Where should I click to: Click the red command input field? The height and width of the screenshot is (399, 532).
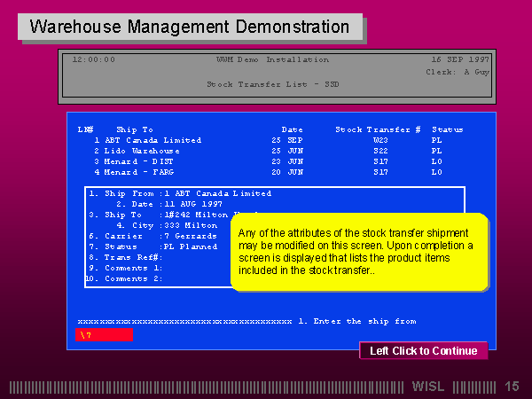[x=104, y=334]
